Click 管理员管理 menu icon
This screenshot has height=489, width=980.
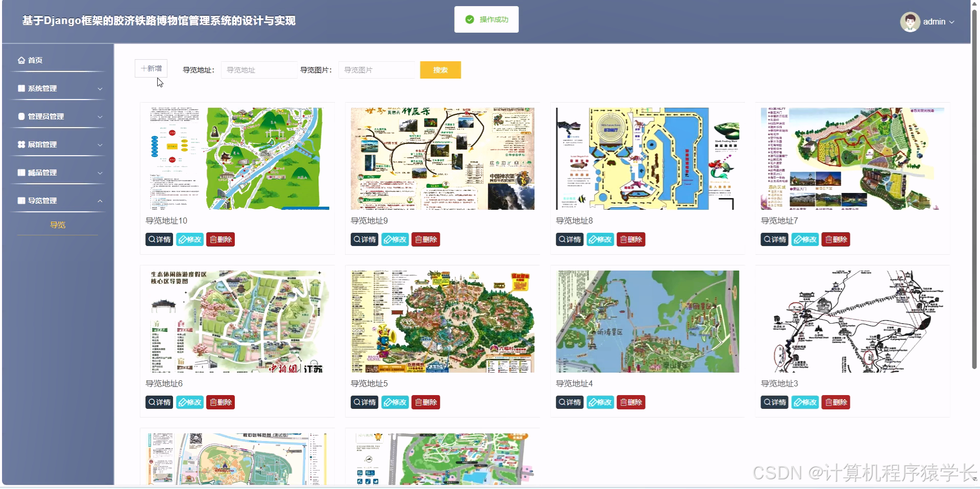[21, 116]
